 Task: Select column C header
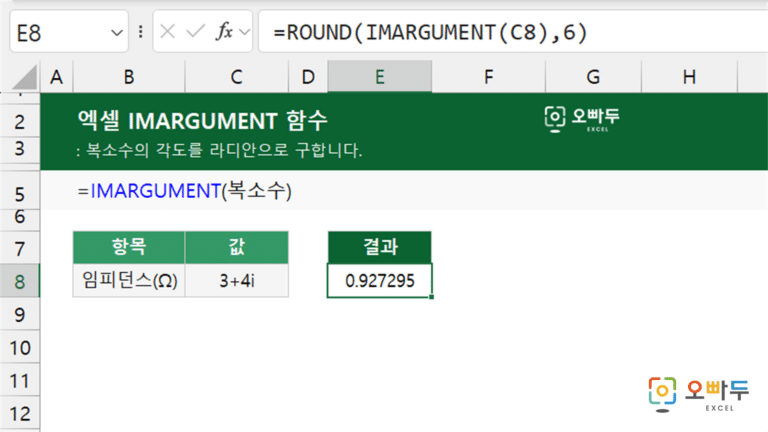tap(237, 77)
